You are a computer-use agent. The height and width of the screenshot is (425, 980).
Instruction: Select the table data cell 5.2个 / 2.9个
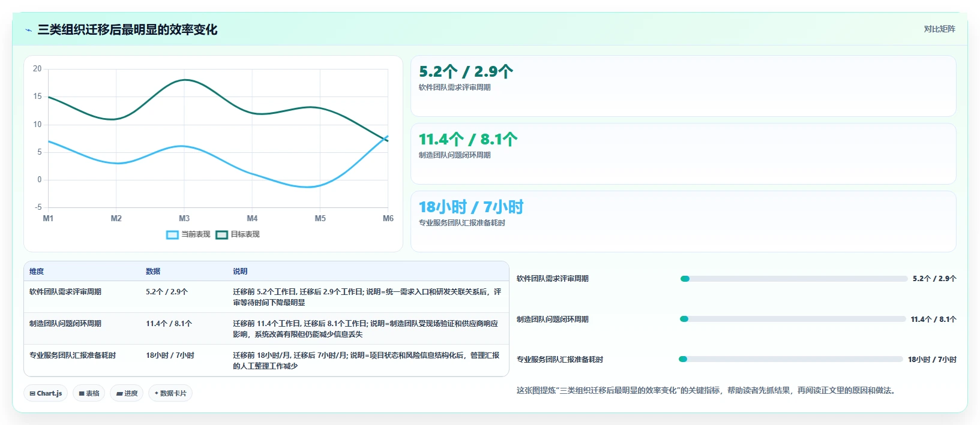pos(167,292)
